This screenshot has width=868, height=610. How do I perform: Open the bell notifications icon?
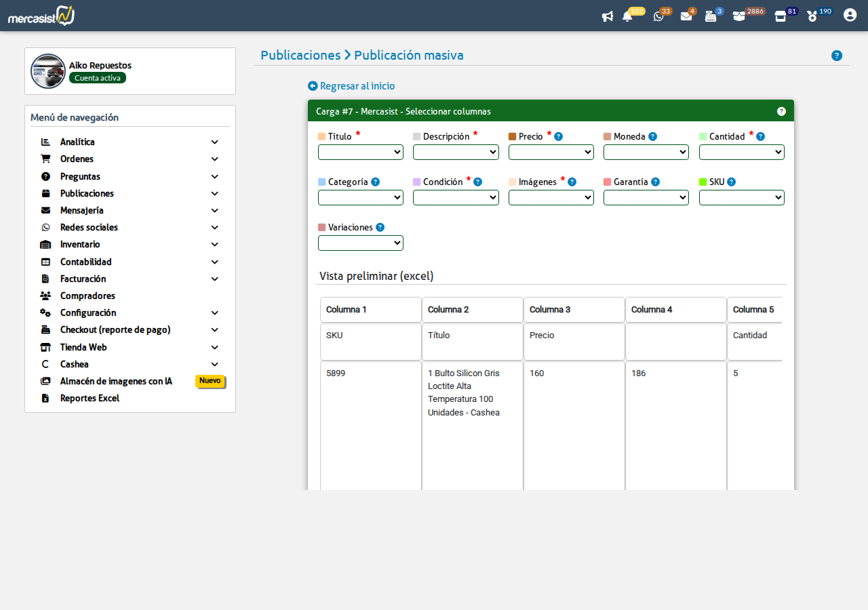(x=627, y=16)
